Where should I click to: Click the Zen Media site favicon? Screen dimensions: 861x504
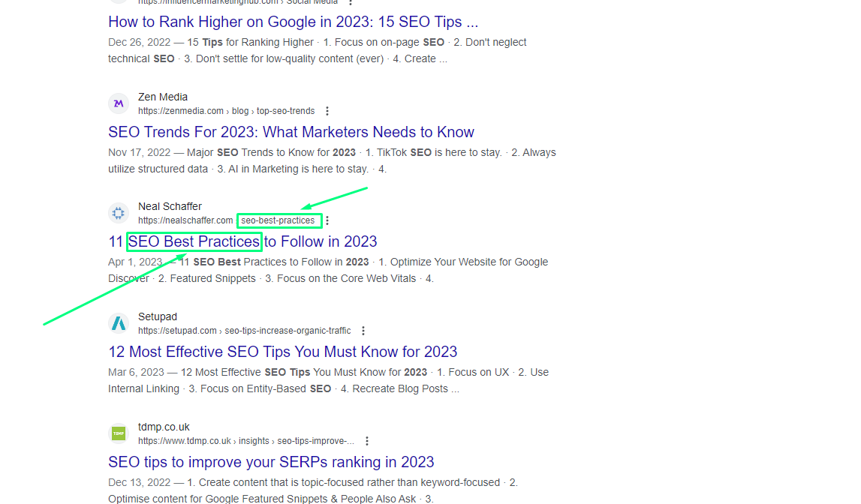(119, 103)
